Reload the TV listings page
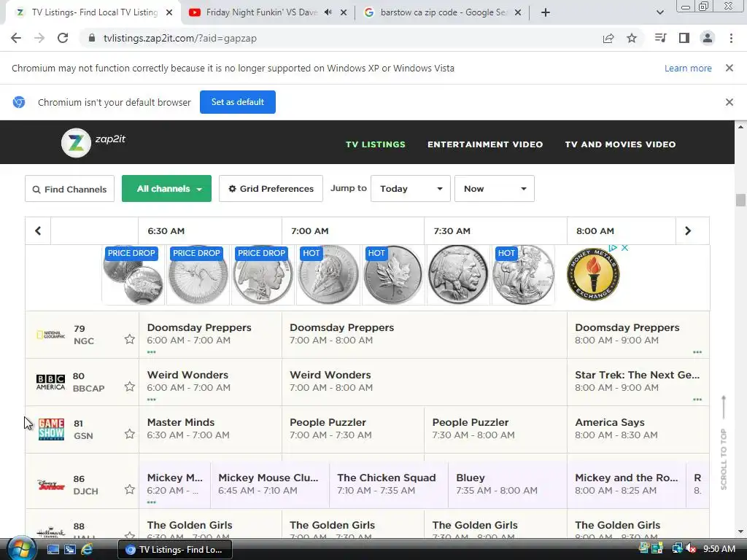Screen dimensions: 747x560 63,38
